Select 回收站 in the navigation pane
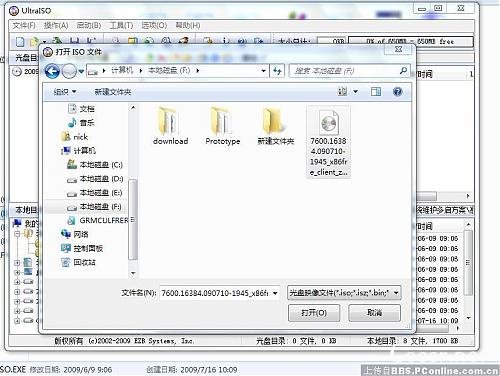This screenshot has height=376, width=500. pos(79,262)
